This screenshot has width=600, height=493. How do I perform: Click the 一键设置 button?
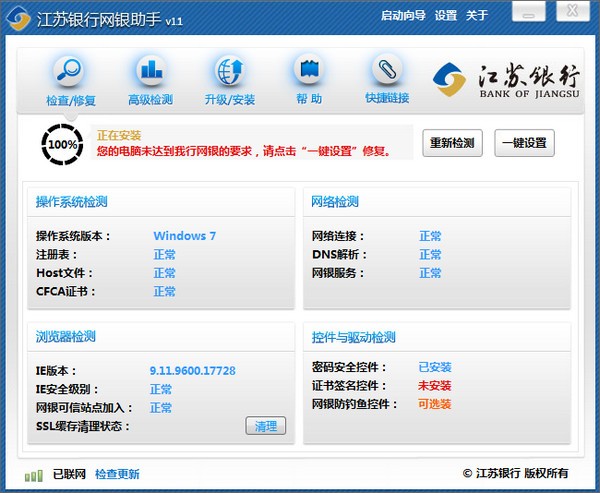coord(524,143)
